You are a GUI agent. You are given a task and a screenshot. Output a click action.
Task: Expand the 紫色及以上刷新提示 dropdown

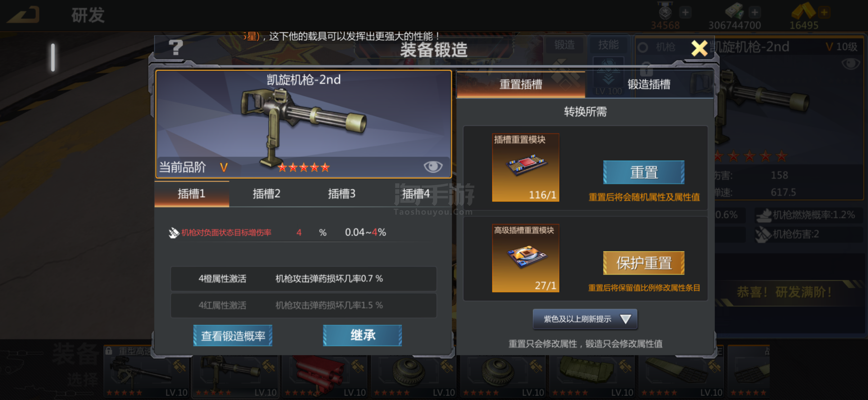pyautogui.click(x=585, y=319)
